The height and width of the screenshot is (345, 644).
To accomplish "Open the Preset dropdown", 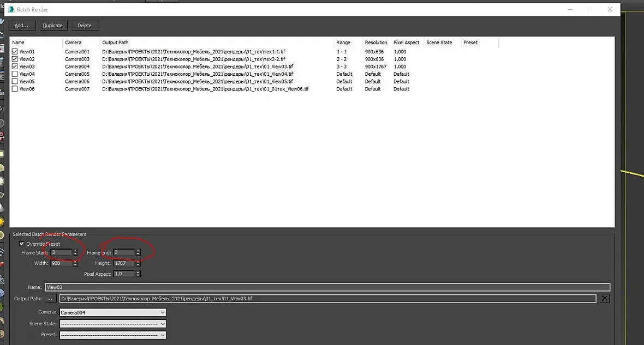I will point(112,335).
